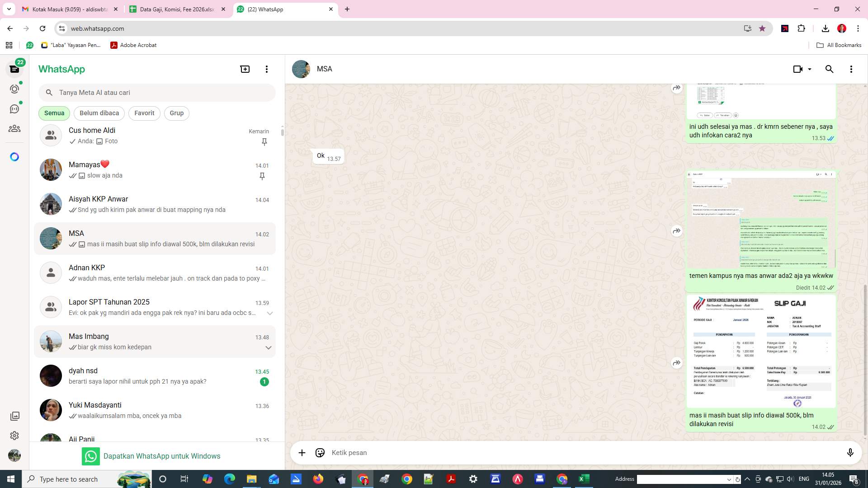Open a new chat with the pencil icon
The width and height of the screenshot is (868, 488).
pyautogui.click(x=245, y=69)
